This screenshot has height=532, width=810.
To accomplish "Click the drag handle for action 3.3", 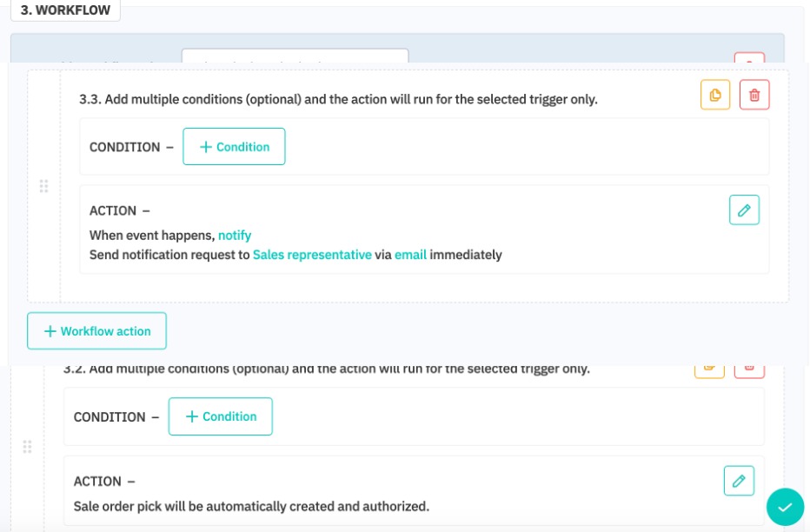I will [x=43, y=186].
